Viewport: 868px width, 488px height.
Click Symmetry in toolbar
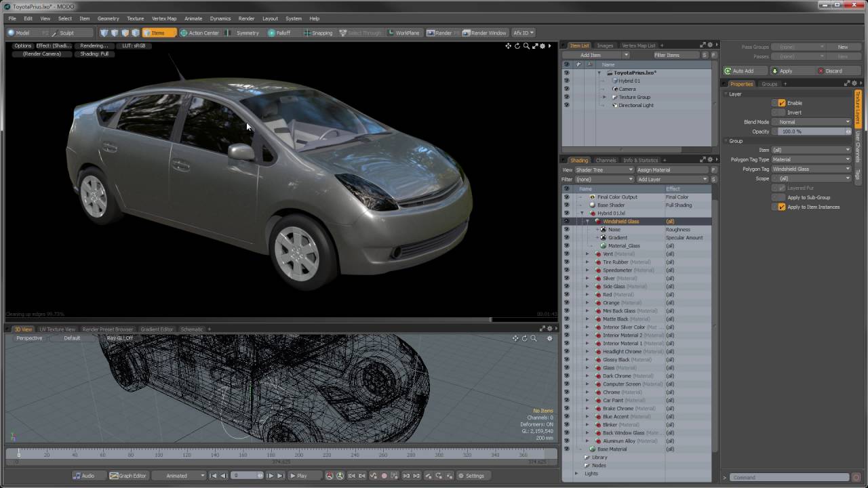[243, 33]
